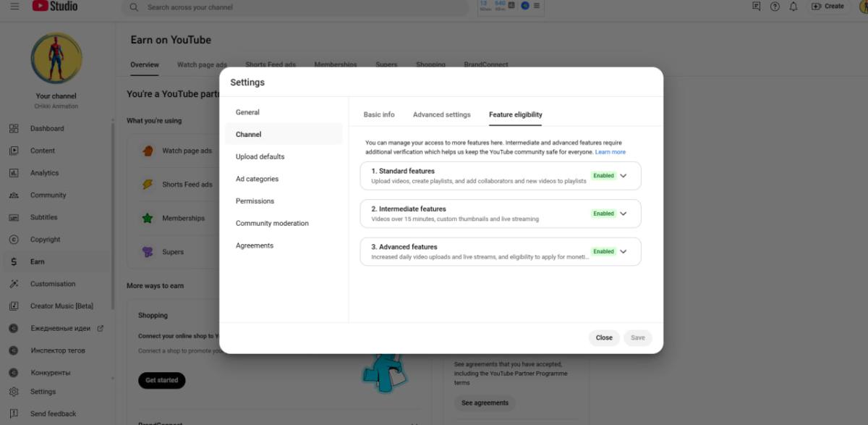Switch to the Overview tab on Earn page
The width and height of the screenshot is (868, 425).
(x=145, y=64)
